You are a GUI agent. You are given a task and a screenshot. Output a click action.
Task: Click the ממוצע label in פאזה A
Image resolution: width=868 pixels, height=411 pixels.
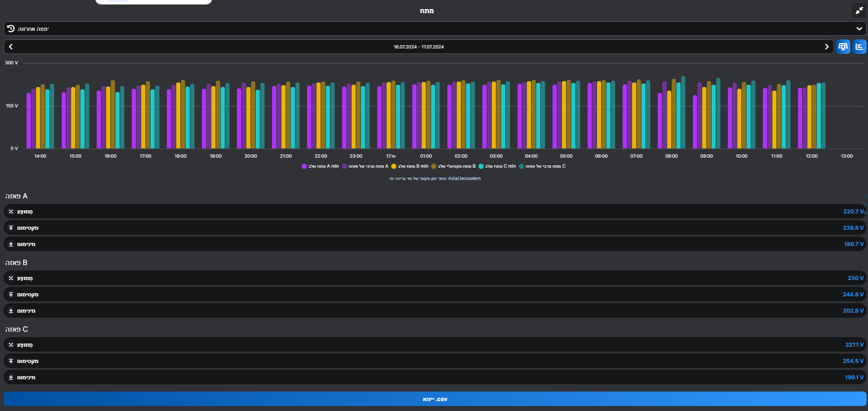point(25,212)
